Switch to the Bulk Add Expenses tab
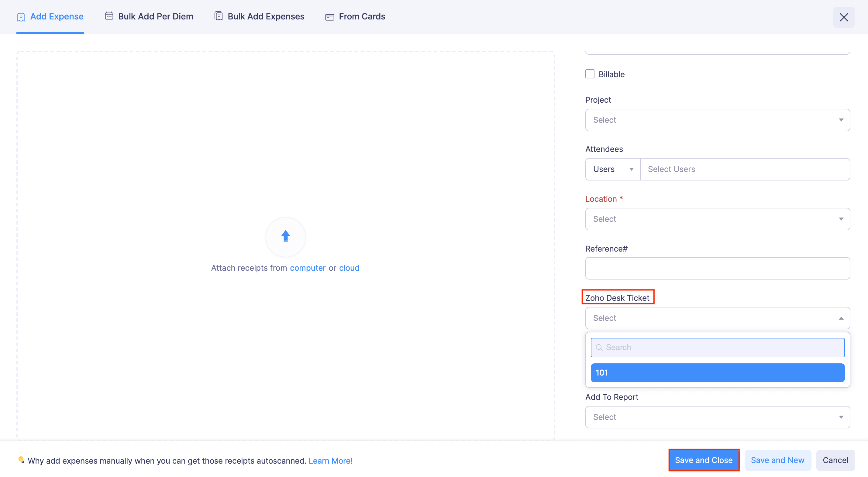This screenshot has width=868, height=477. (266, 16)
